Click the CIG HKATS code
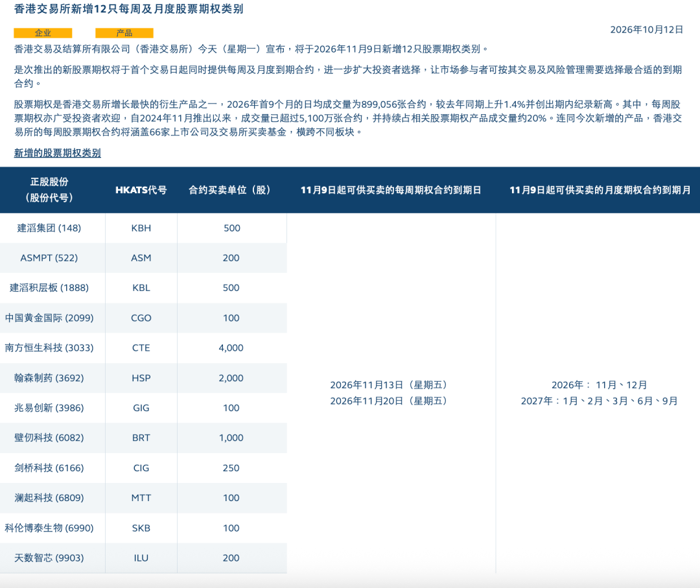This screenshot has width=700, height=588. (141, 468)
